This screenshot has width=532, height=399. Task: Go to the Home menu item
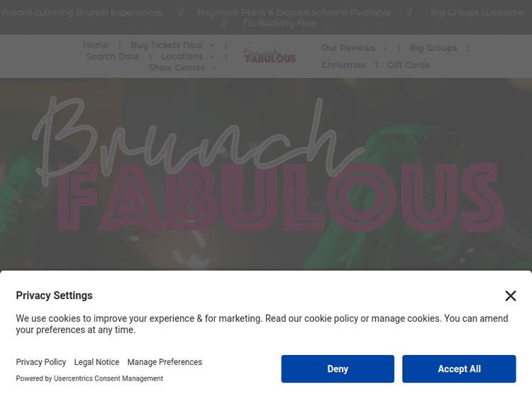point(96,45)
